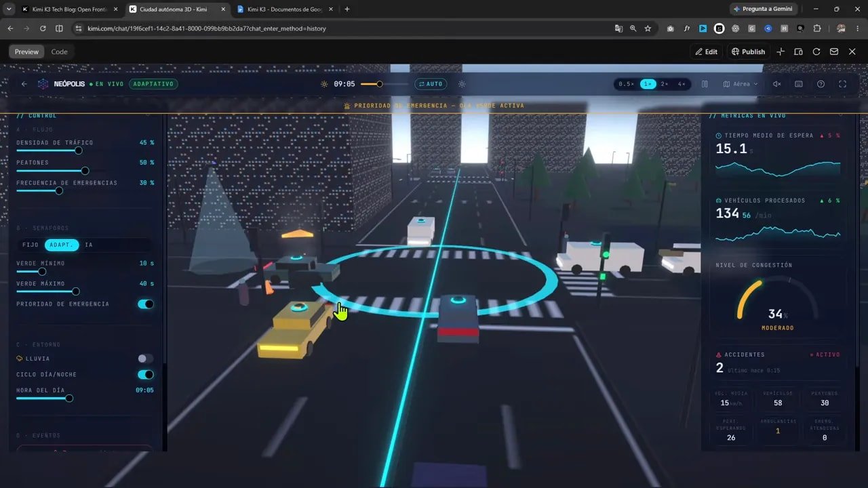Click the sun icon right of AUTO
The image size is (868, 488).
coord(462,84)
